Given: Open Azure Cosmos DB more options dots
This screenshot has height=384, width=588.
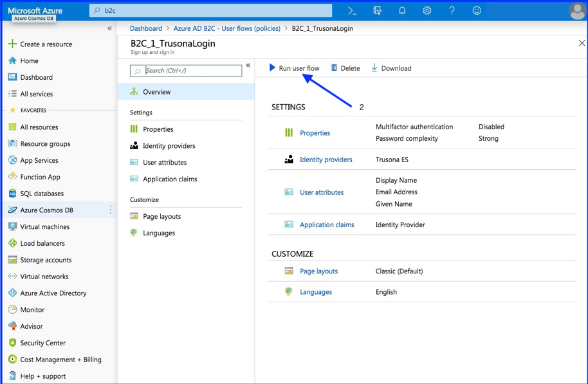Looking at the screenshot, I should [110, 210].
